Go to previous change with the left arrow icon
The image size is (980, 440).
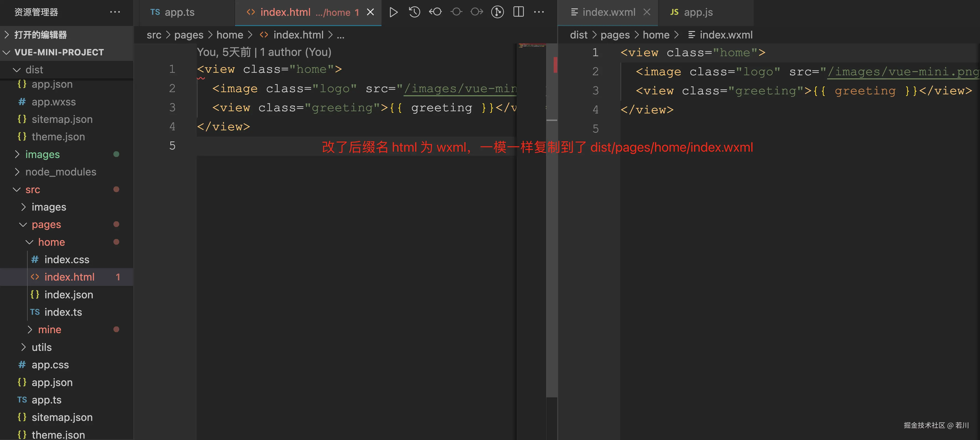435,12
